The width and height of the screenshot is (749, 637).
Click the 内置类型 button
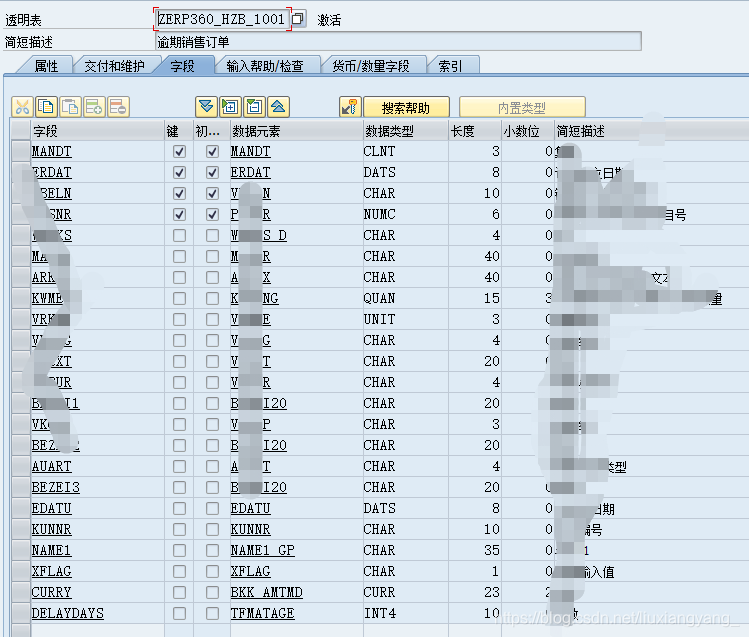522,107
